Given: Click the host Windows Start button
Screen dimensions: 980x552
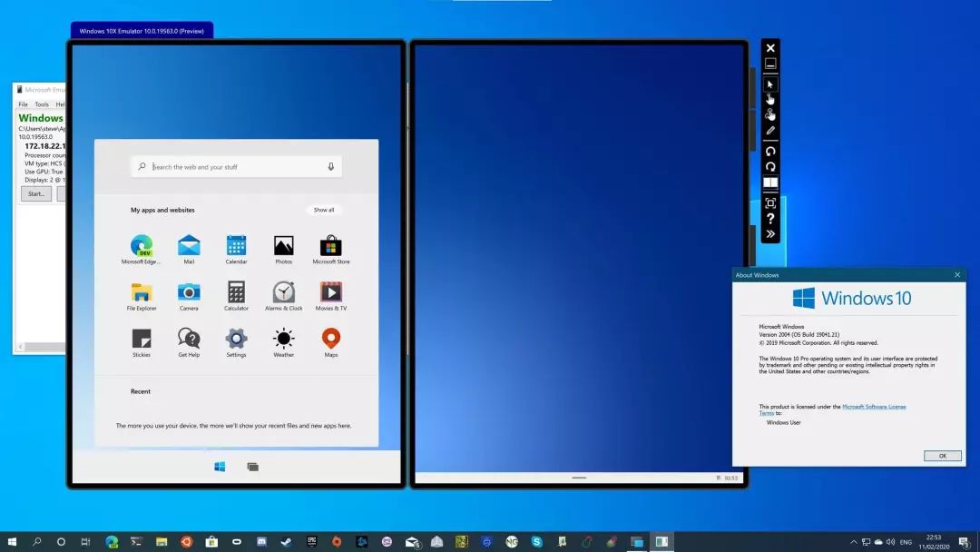Looking at the screenshot, I should (12, 541).
